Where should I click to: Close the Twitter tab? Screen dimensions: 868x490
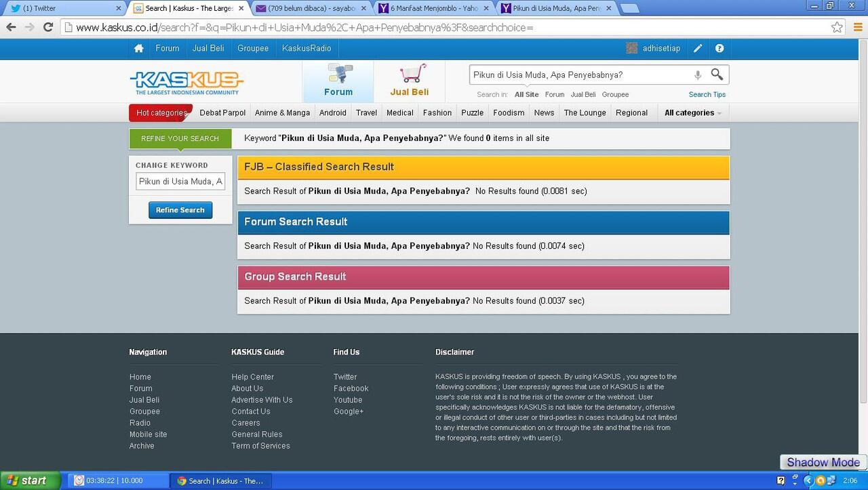119,8
